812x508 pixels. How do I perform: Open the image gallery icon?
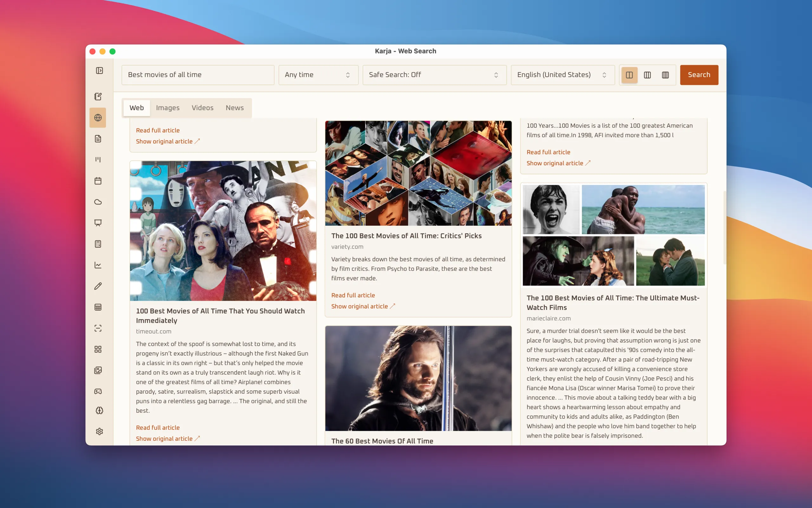[x=98, y=370]
